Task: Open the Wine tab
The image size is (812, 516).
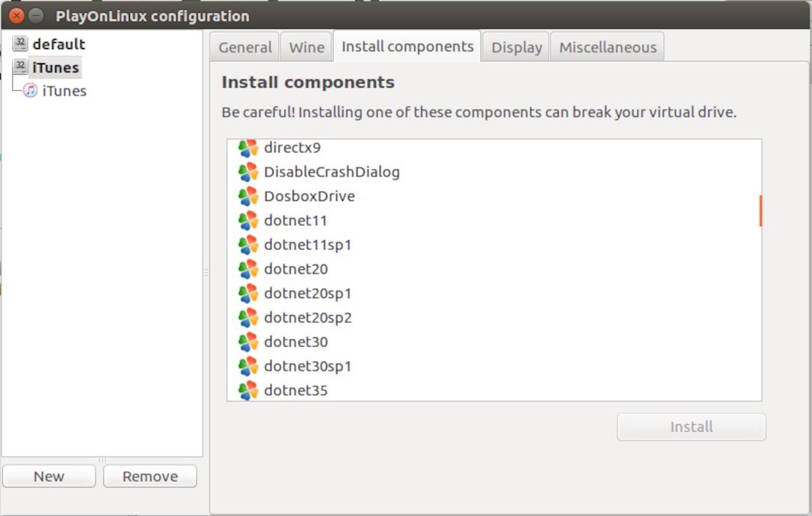Action: [x=306, y=47]
